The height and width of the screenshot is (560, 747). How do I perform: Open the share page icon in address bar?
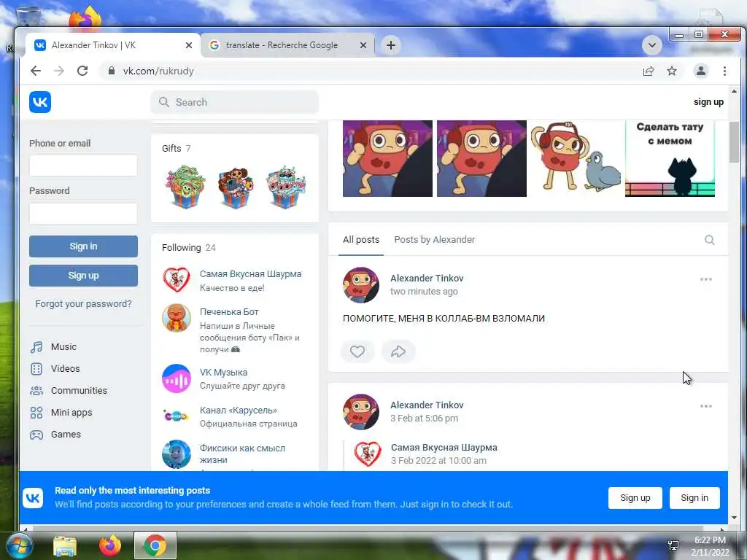pyautogui.click(x=648, y=71)
